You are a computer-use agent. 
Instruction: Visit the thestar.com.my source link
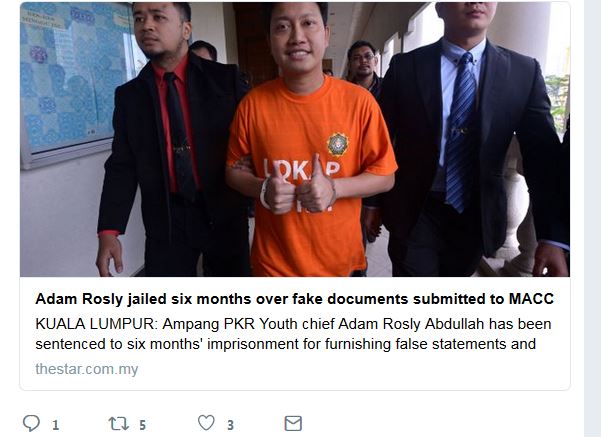point(87,369)
